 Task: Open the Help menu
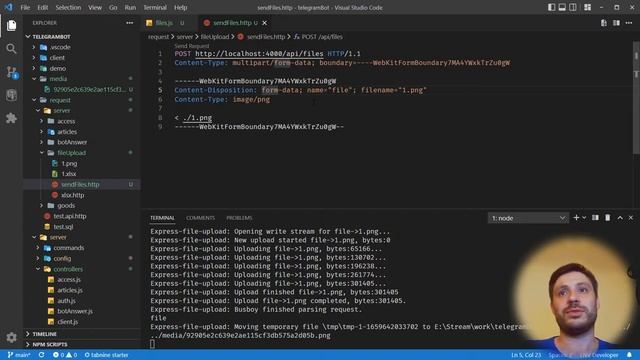point(180,7)
